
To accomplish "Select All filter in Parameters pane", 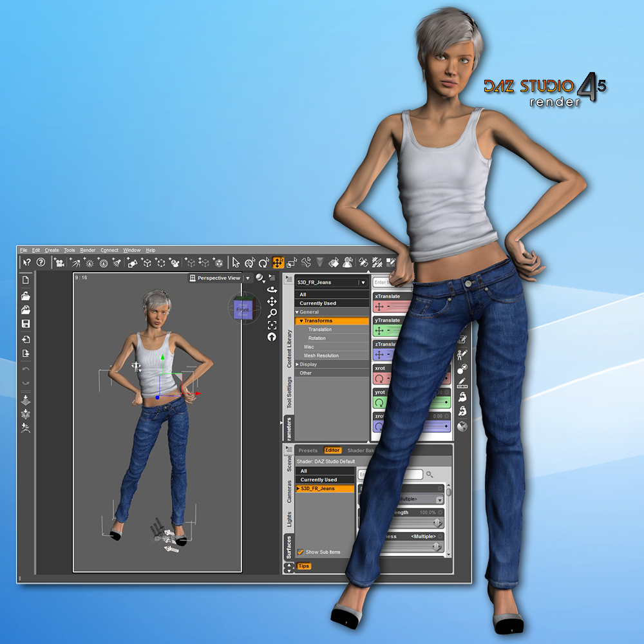I will tap(332, 294).
